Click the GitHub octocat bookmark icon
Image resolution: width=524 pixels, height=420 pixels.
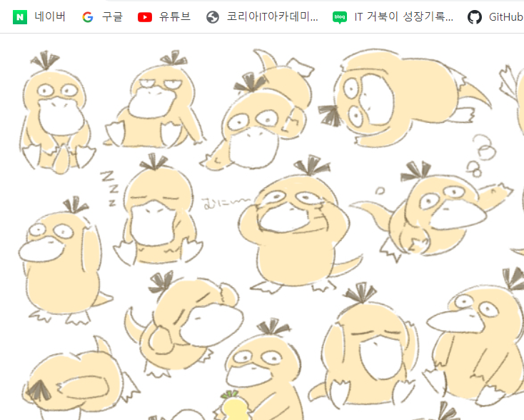474,17
